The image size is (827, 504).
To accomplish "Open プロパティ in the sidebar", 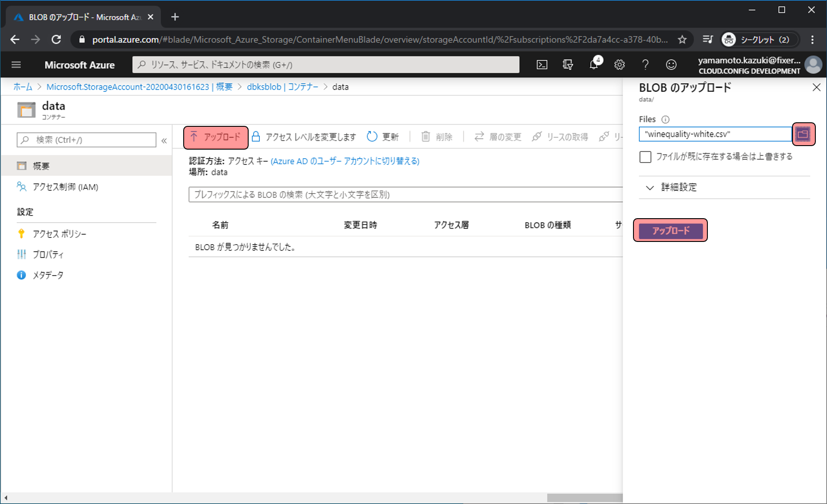I will click(x=48, y=254).
